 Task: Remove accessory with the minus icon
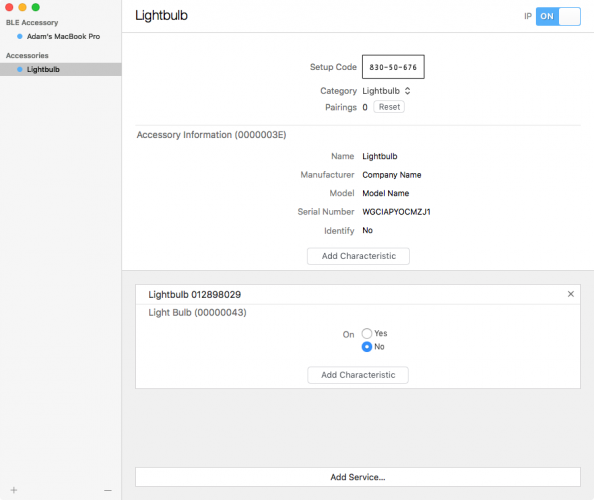click(108, 490)
